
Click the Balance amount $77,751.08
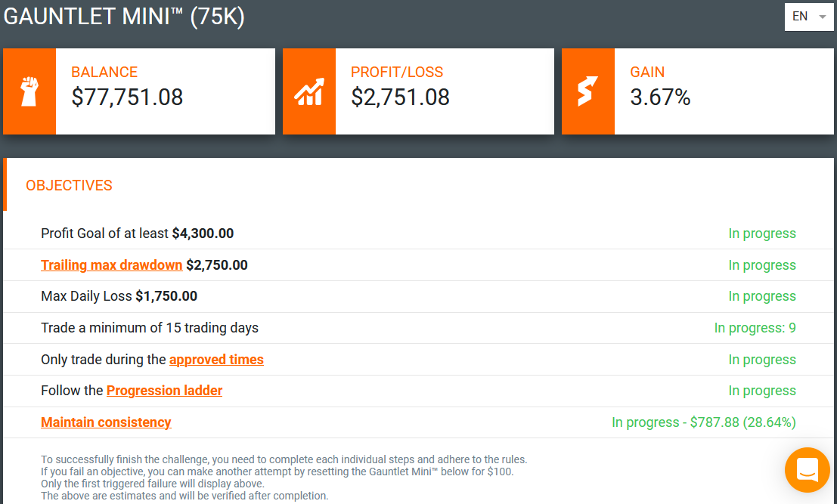[127, 97]
